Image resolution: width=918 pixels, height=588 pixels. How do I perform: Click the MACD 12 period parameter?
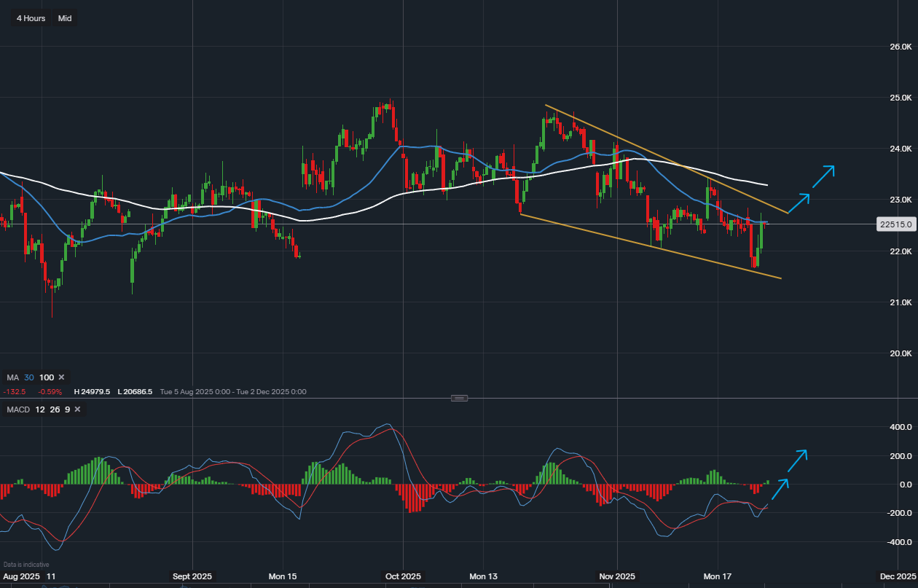pyautogui.click(x=40, y=409)
